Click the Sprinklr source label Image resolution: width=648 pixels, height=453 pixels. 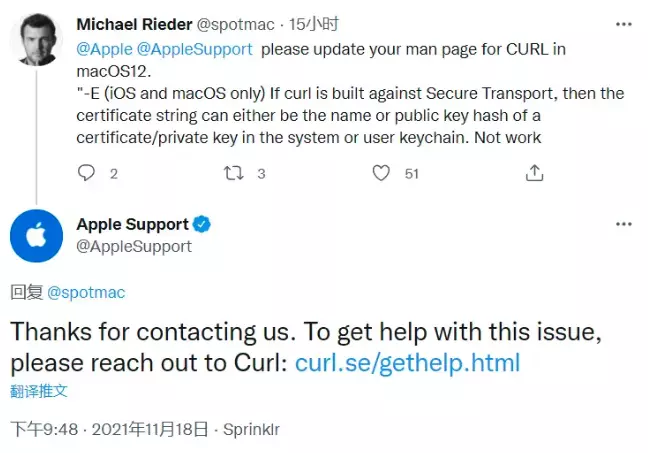[251, 429]
